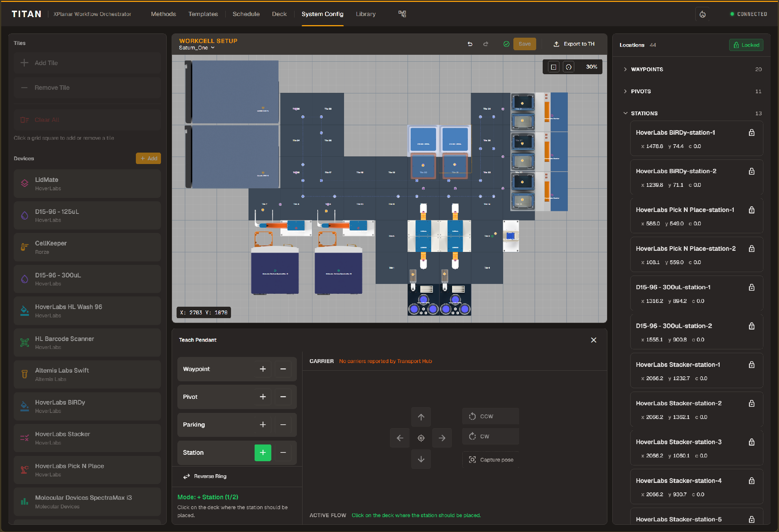Toggle the Locked locations button

746,45
